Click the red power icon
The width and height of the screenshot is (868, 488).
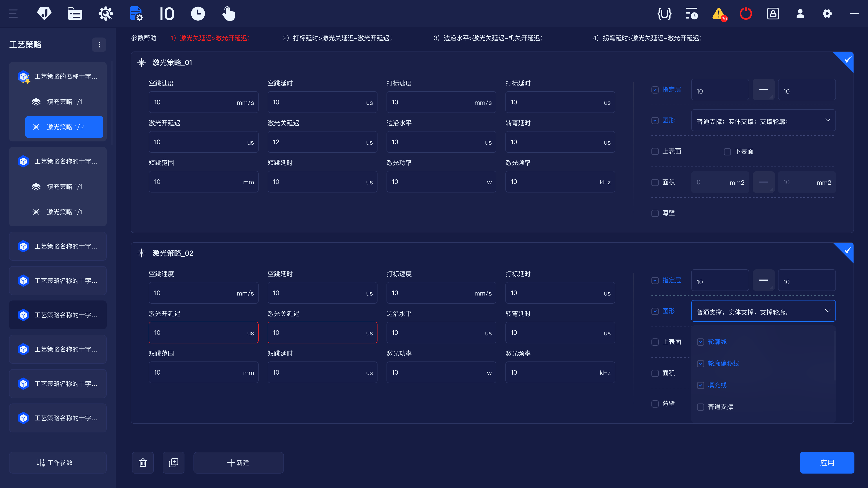pyautogui.click(x=745, y=14)
